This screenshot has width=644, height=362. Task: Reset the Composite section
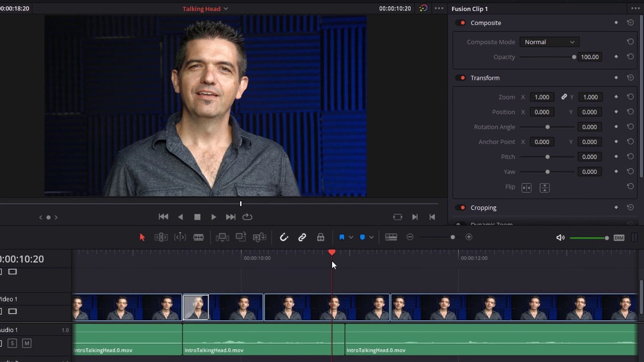630,23
